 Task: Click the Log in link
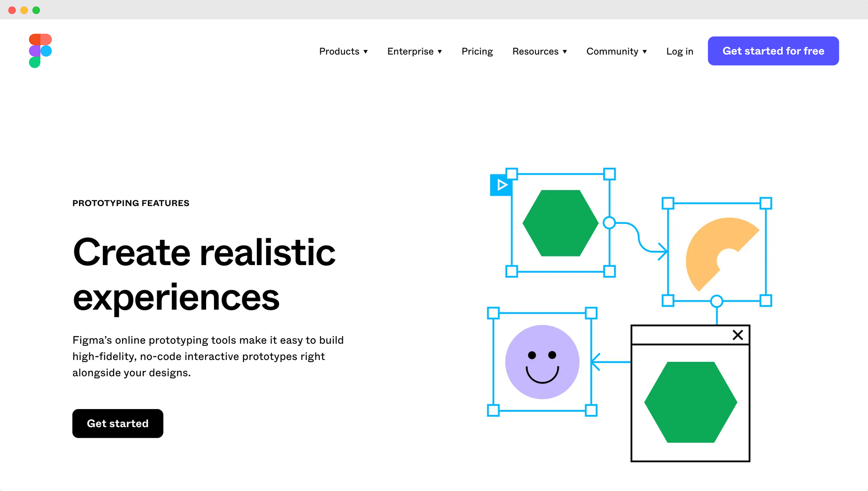tap(680, 51)
